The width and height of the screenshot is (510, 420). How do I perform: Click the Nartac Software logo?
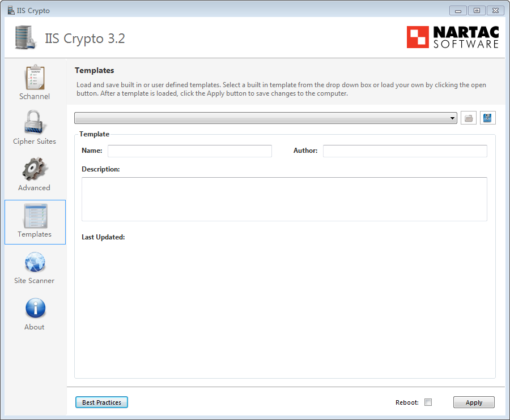click(453, 37)
